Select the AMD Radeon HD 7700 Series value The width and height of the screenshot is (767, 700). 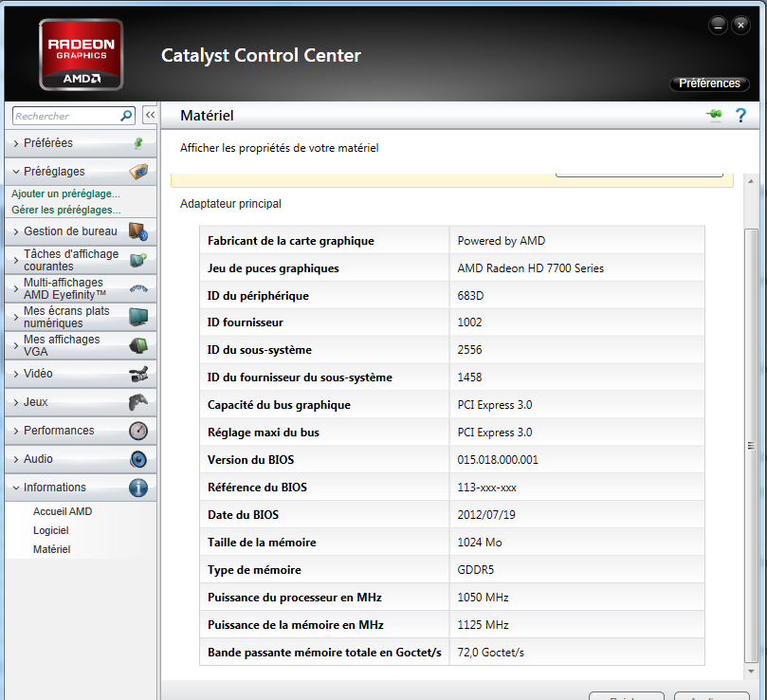pyautogui.click(x=531, y=268)
